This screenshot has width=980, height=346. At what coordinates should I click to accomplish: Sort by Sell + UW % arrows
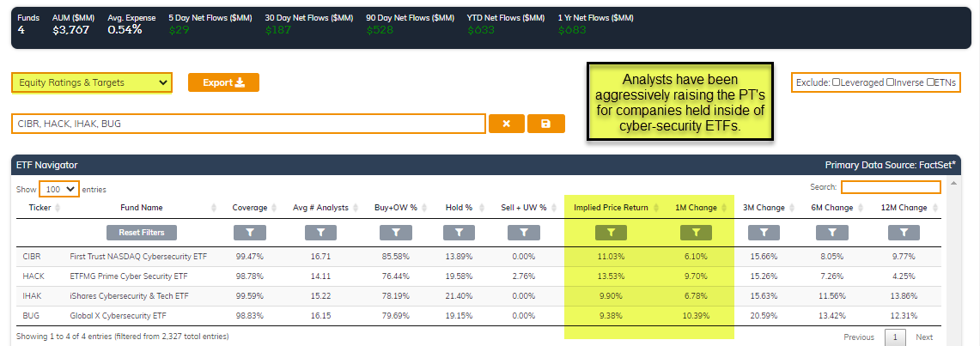pyautogui.click(x=554, y=208)
